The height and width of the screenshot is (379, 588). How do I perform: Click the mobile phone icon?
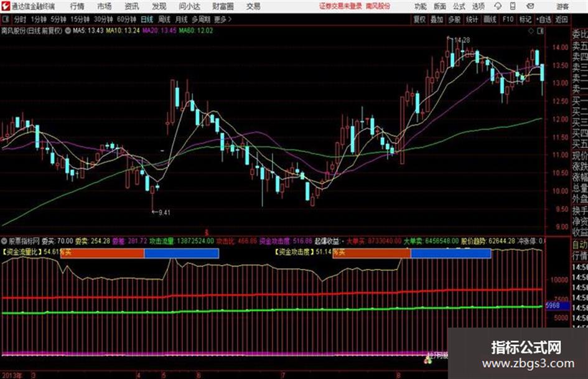tap(513, 6)
